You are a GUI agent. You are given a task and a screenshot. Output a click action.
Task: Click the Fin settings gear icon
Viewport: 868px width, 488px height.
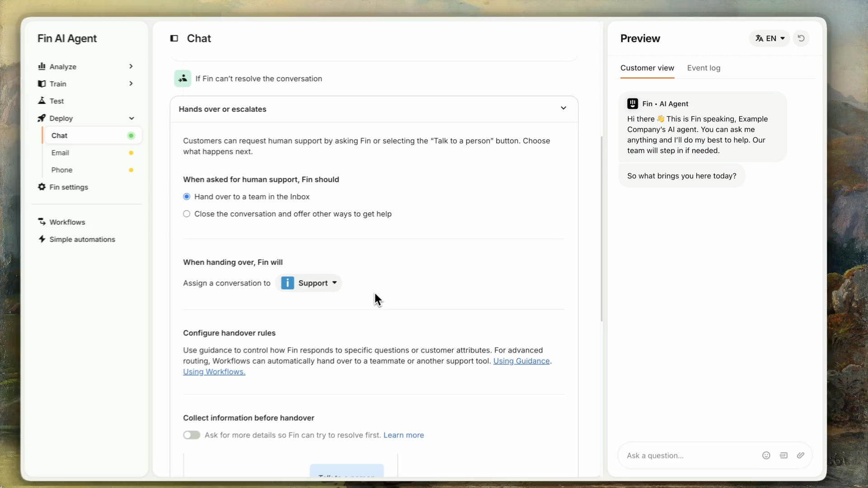point(42,187)
